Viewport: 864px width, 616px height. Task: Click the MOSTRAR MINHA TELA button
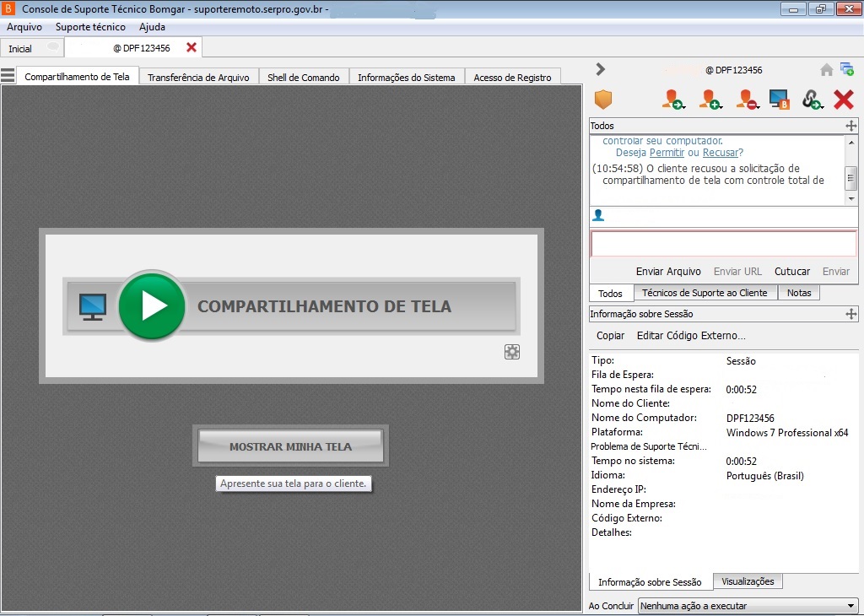pos(290,445)
